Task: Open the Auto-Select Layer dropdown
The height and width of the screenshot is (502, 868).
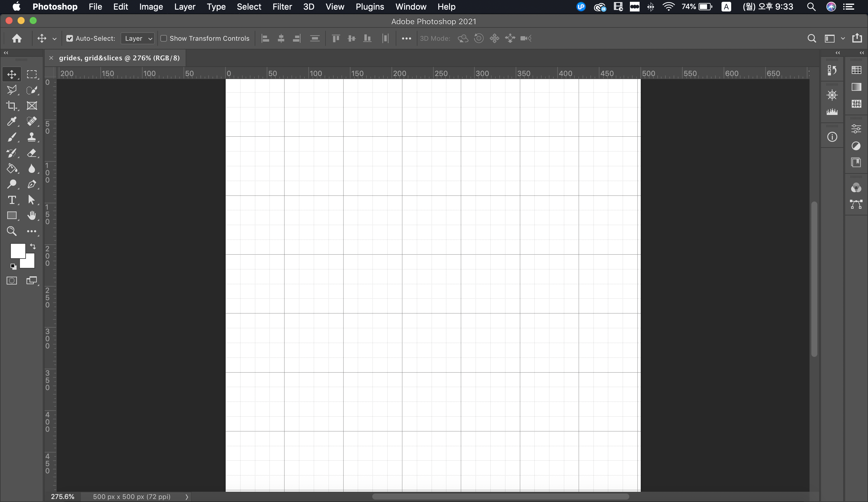Action: (x=138, y=38)
